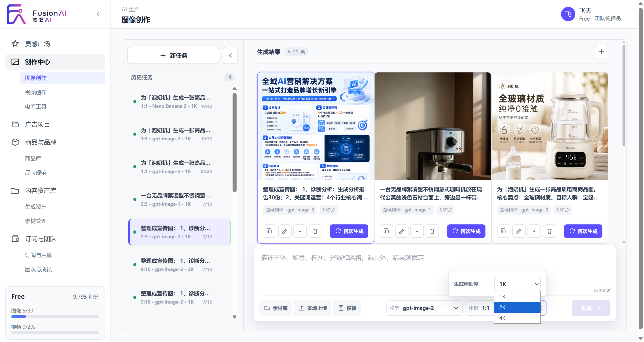Screen dimensions: 644x342
Task: Open the 模型 gpt-image-2 dropdown
Action: click(424, 308)
